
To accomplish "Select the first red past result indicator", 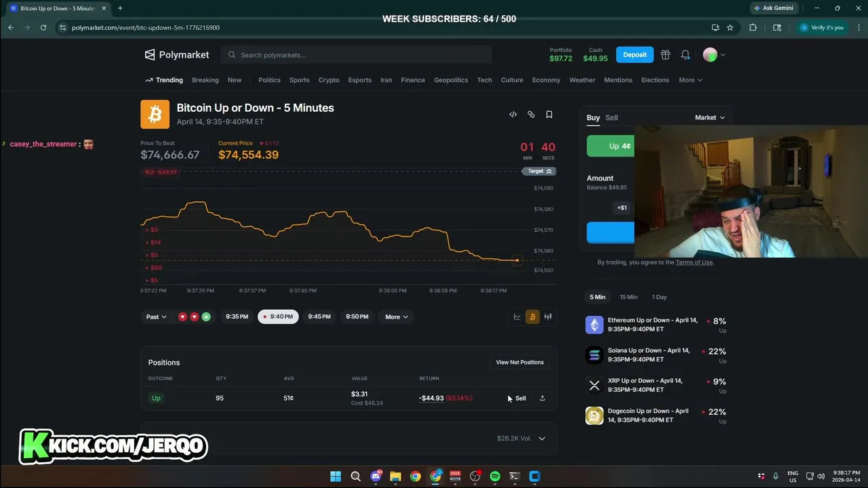I will tap(182, 317).
